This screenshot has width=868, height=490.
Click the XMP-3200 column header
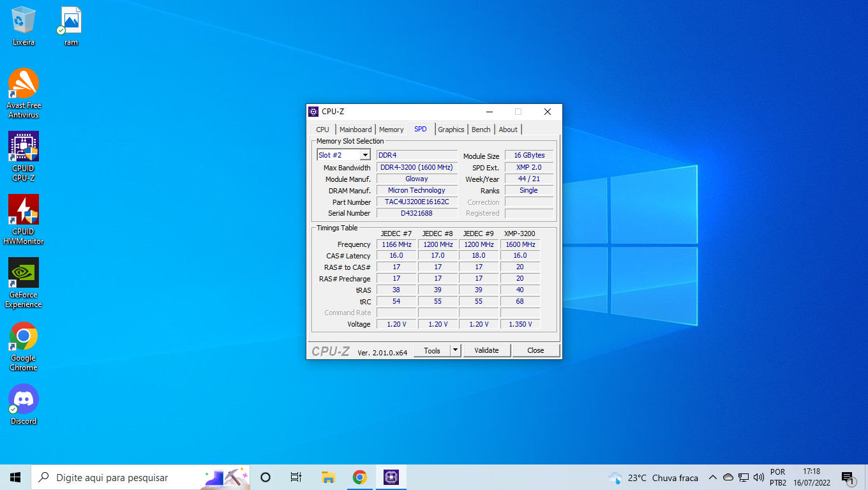(520, 234)
